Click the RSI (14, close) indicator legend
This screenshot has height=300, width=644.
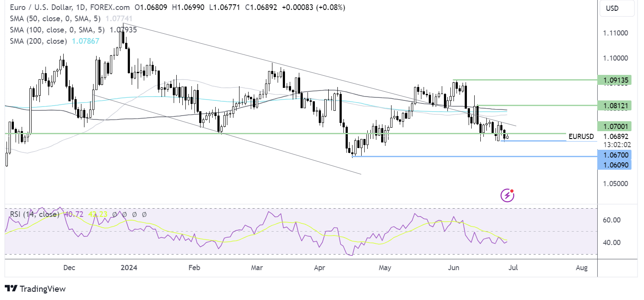34,214
